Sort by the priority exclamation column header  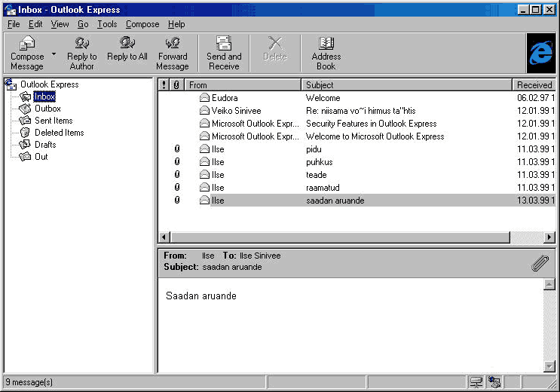click(x=164, y=85)
